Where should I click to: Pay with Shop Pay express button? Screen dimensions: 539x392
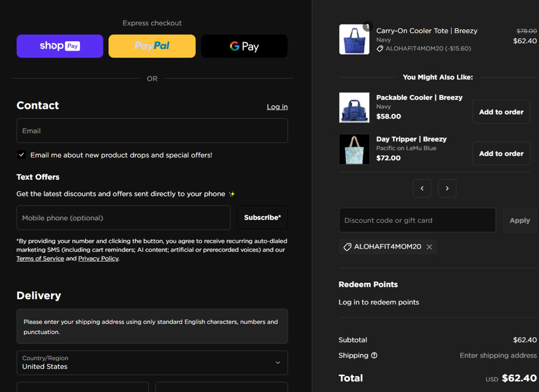[x=60, y=46]
